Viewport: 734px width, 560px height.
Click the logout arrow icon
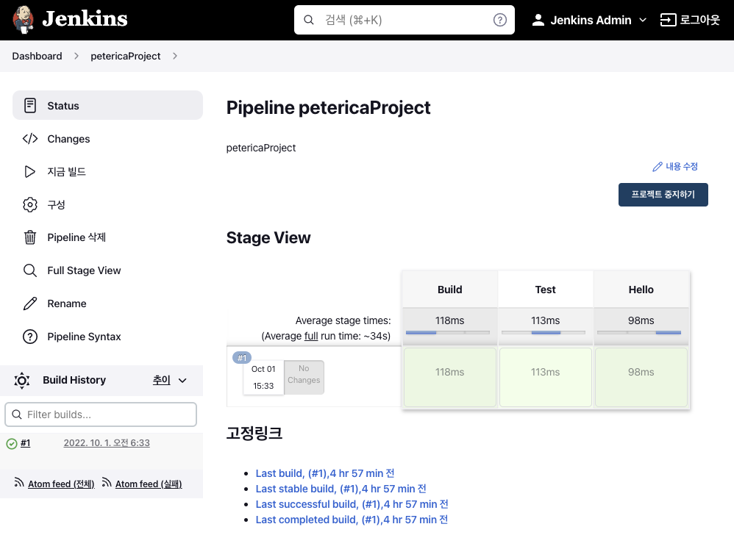click(668, 20)
